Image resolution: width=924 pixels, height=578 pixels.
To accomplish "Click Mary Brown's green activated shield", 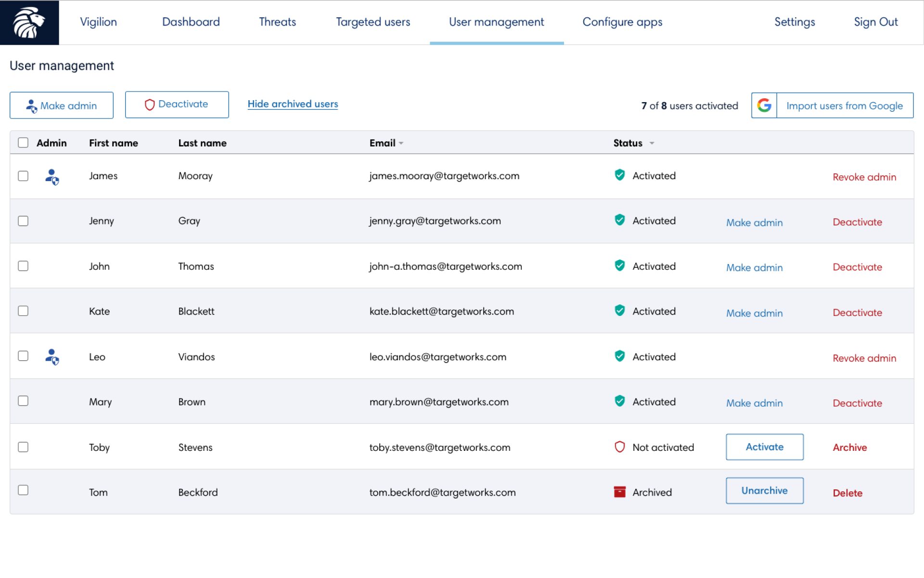I will click(x=619, y=401).
